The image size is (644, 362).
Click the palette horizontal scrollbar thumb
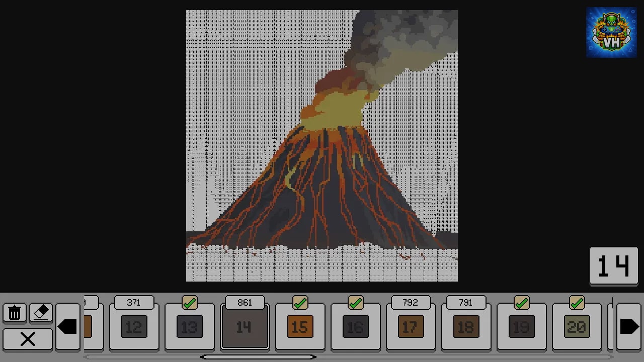pyautogui.click(x=259, y=357)
